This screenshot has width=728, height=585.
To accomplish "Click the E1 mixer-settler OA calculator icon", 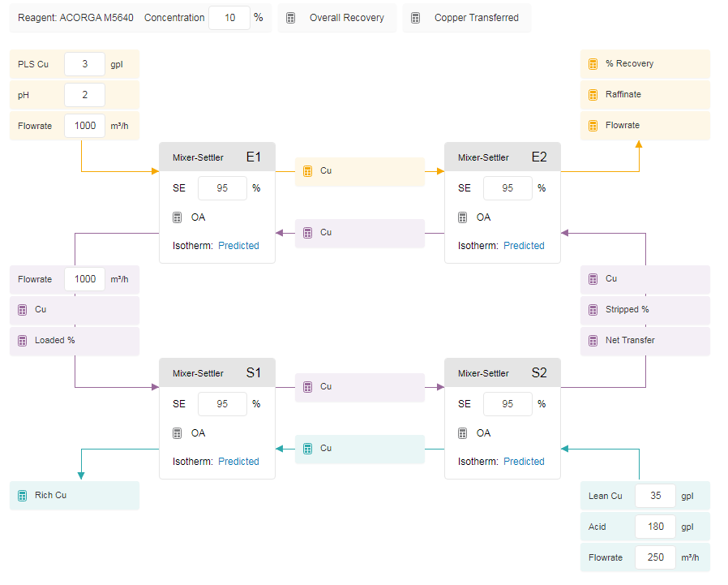I will [x=178, y=217].
